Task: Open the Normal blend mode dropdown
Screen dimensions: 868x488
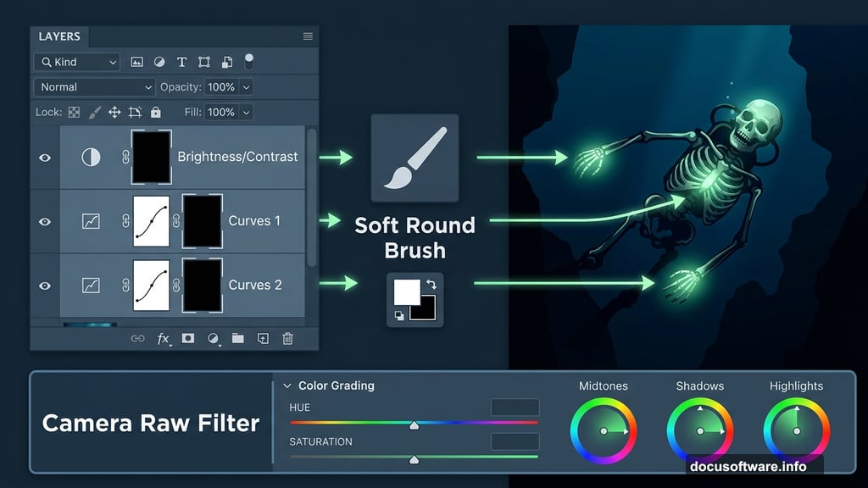Action: coord(94,86)
